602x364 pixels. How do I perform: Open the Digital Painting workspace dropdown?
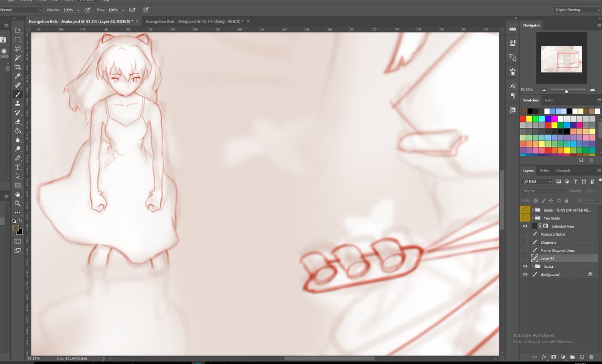point(576,10)
